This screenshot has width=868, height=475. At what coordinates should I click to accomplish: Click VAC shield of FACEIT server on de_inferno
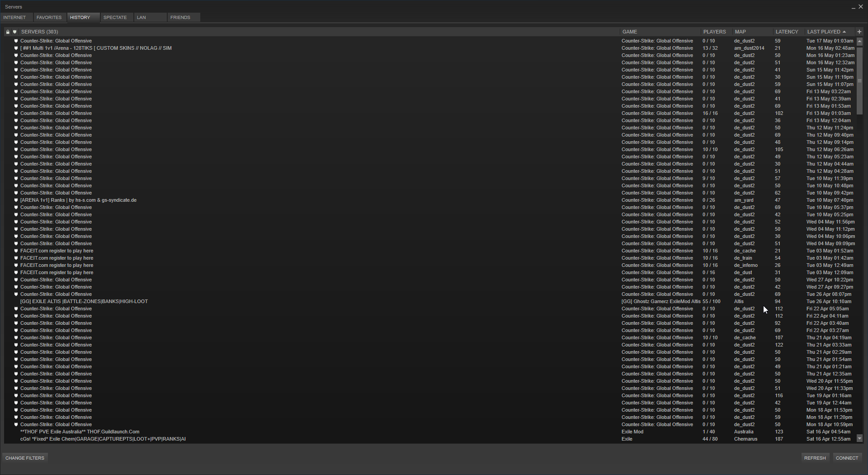[x=16, y=265]
